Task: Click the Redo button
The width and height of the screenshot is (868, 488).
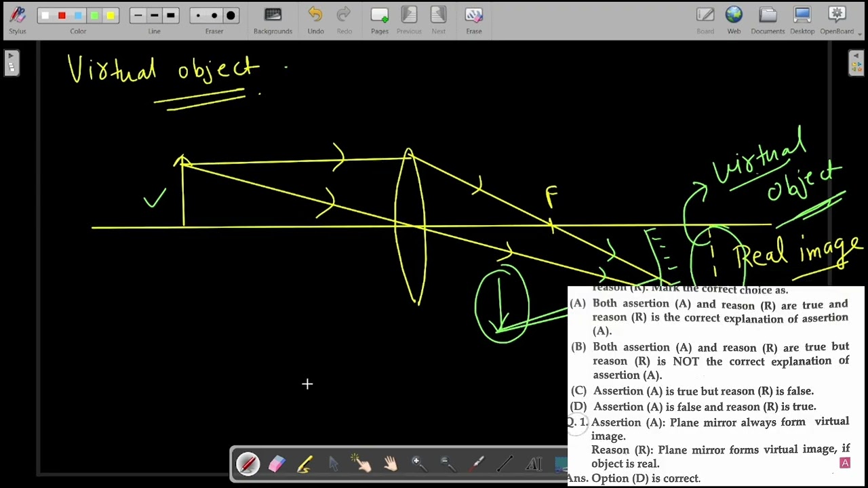Action: pos(344,20)
